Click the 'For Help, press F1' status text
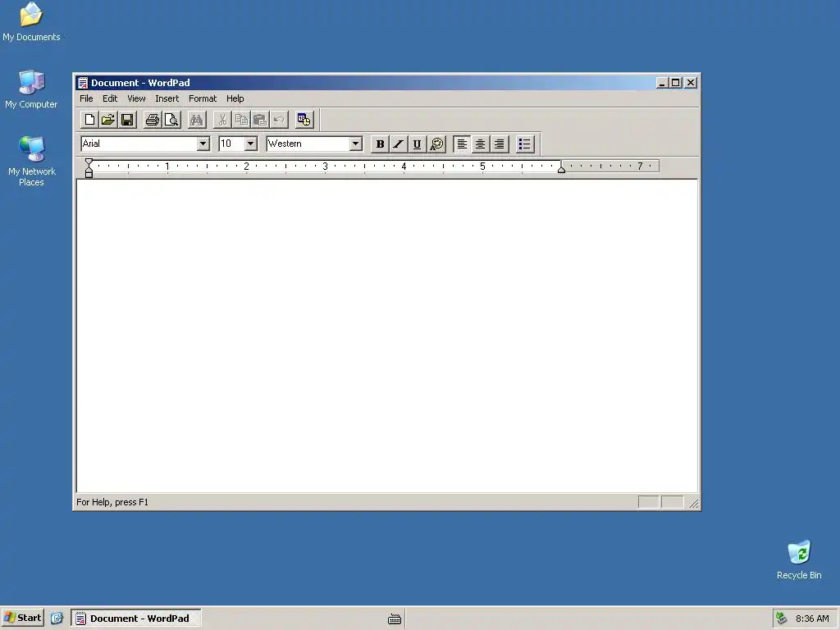Screen dimensions: 840x630 click(x=112, y=502)
